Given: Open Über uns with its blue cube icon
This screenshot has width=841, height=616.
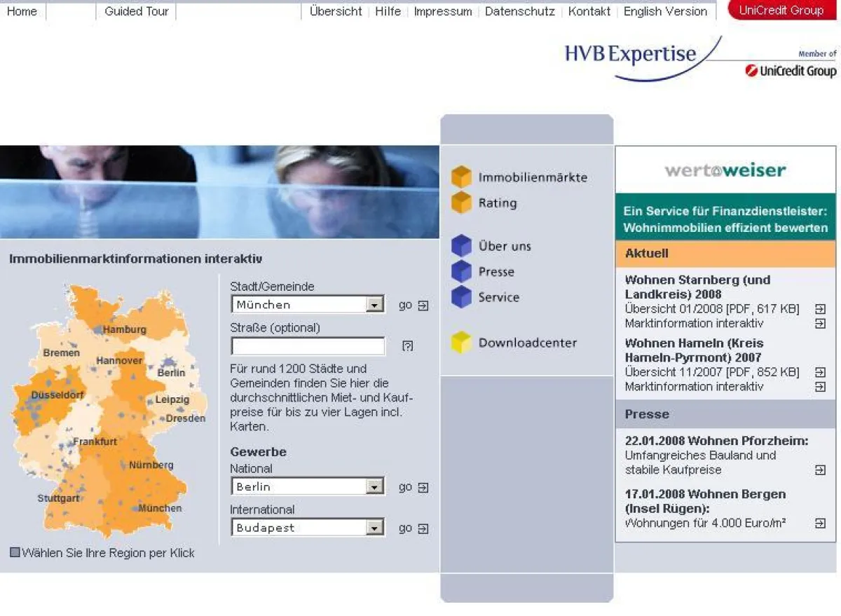Looking at the screenshot, I should (x=463, y=245).
